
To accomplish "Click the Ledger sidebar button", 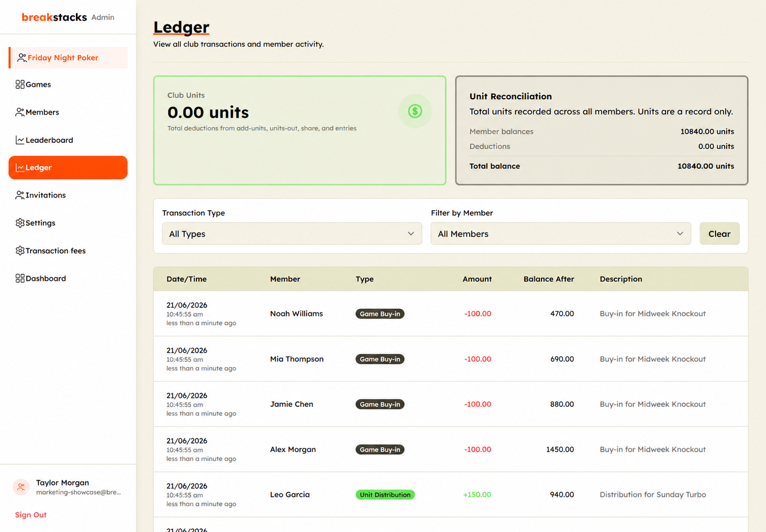I will coord(68,167).
